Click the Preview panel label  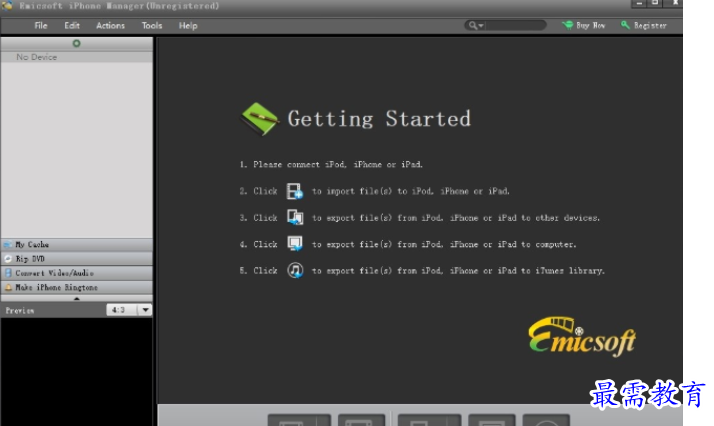(x=20, y=310)
